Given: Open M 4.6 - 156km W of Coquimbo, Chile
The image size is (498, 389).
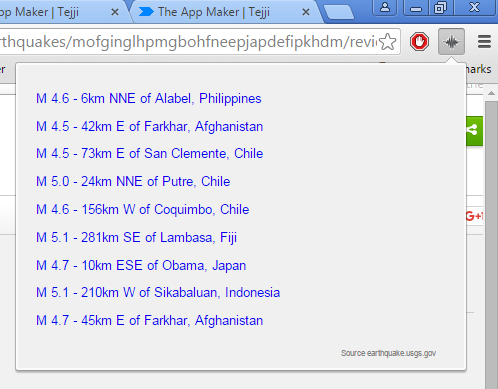Looking at the screenshot, I should (142, 210).
